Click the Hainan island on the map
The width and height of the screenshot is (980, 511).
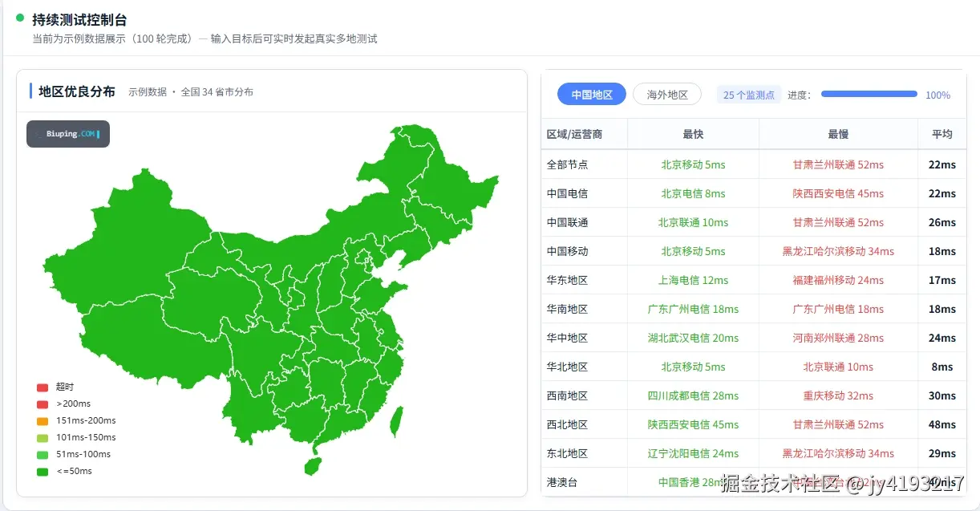click(314, 465)
